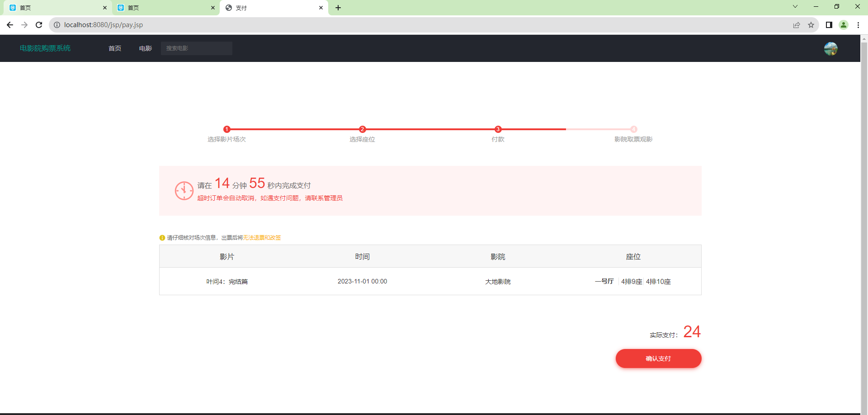The image size is (868, 415).
Task: Click the 时间 column header
Action: pos(363,257)
